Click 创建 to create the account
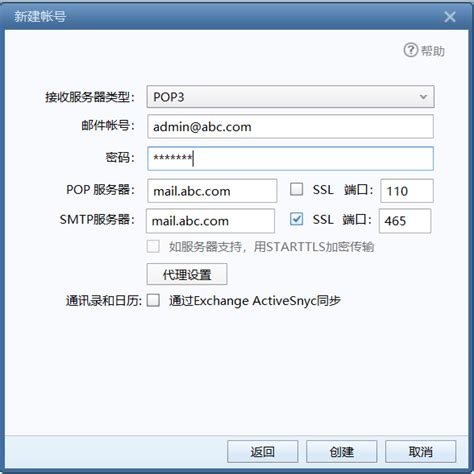The height and width of the screenshot is (474, 474). (x=342, y=452)
